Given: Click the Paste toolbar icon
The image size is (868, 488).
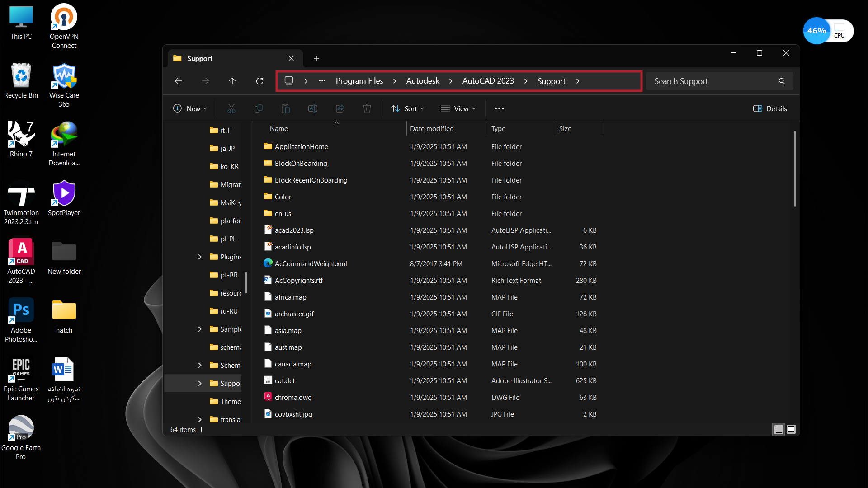Looking at the screenshot, I should (286, 108).
